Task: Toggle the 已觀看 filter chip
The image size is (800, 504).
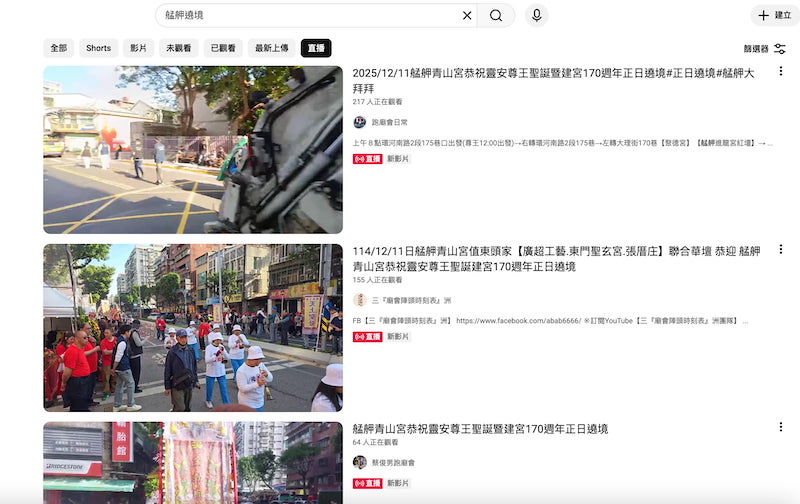Action: tap(223, 48)
